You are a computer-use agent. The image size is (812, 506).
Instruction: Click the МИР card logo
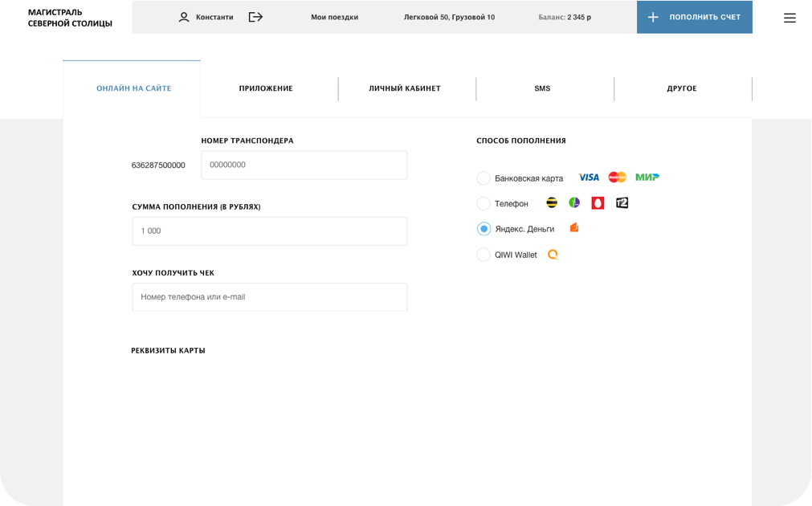pos(647,178)
